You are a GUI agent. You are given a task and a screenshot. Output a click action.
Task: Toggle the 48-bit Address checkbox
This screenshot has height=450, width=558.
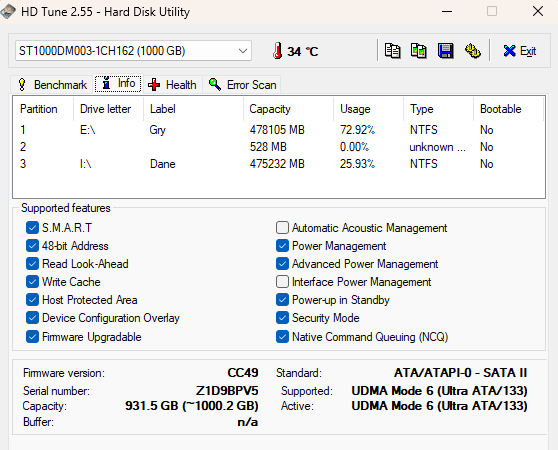coord(32,246)
